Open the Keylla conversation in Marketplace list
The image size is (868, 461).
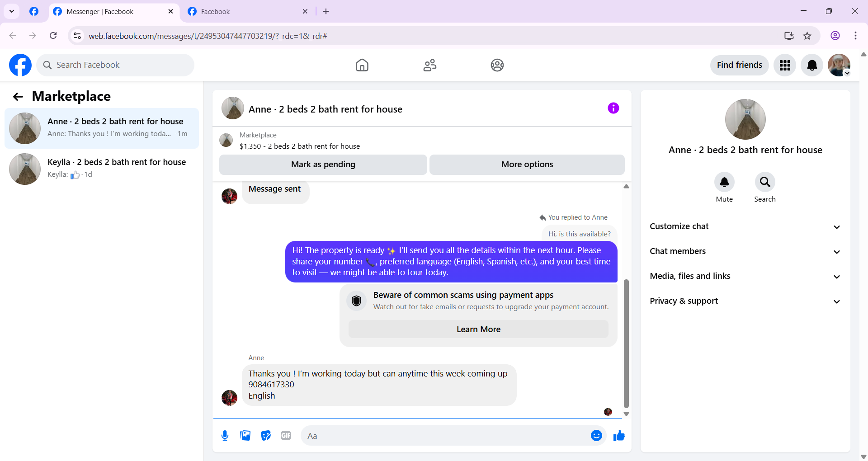[x=102, y=169]
